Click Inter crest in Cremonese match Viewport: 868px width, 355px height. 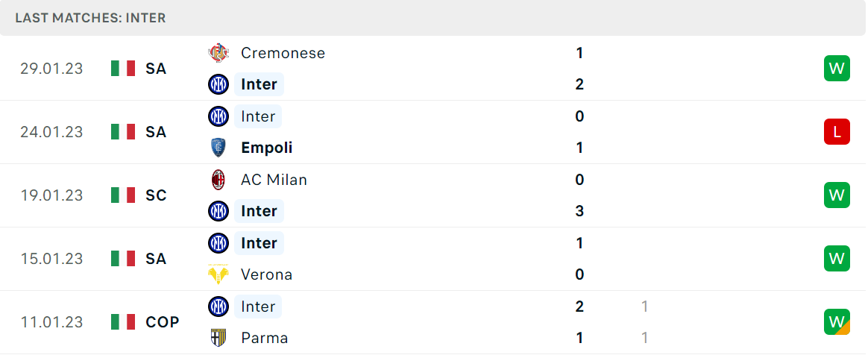coord(218,85)
